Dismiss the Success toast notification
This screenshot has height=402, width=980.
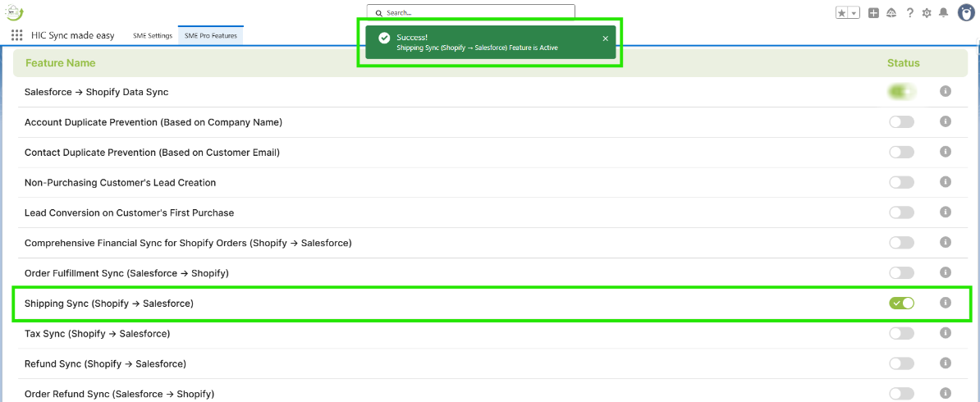(x=605, y=39)
